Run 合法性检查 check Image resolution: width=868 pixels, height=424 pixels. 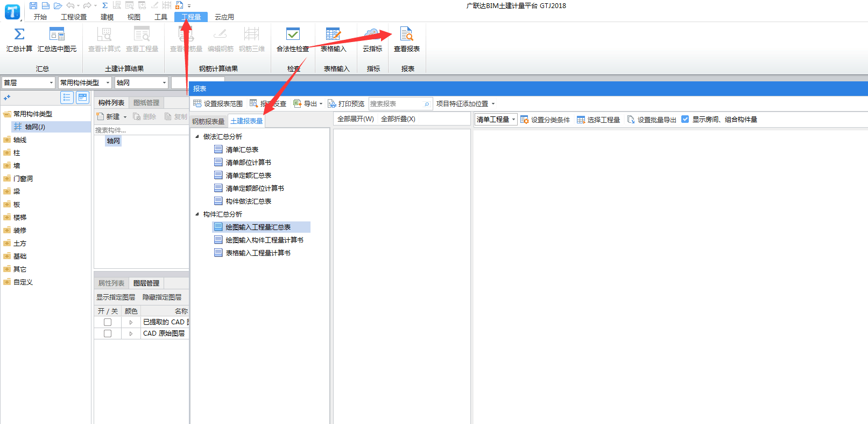click(x=293, y=40)
